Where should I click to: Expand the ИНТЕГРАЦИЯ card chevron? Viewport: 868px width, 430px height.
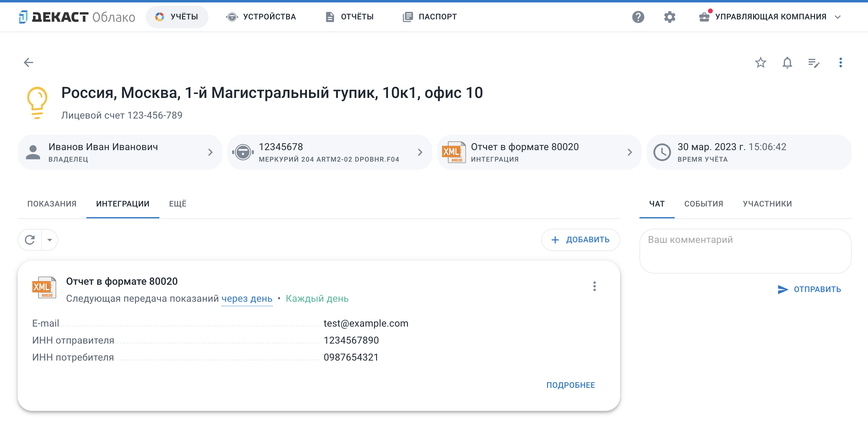point(630,152)
